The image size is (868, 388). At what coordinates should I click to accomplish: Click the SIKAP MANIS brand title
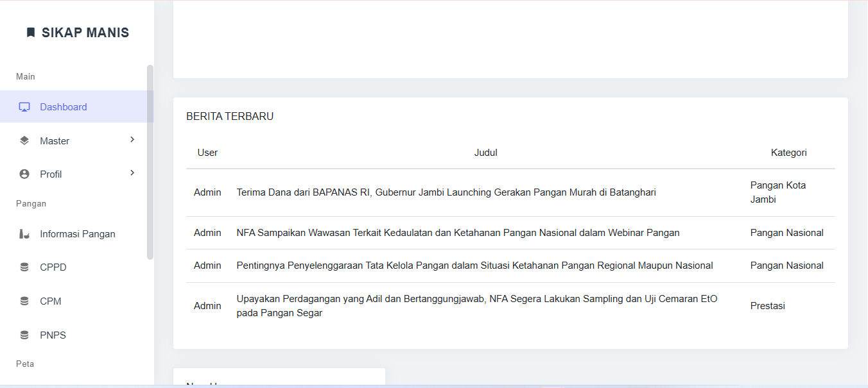pos(85,33)
